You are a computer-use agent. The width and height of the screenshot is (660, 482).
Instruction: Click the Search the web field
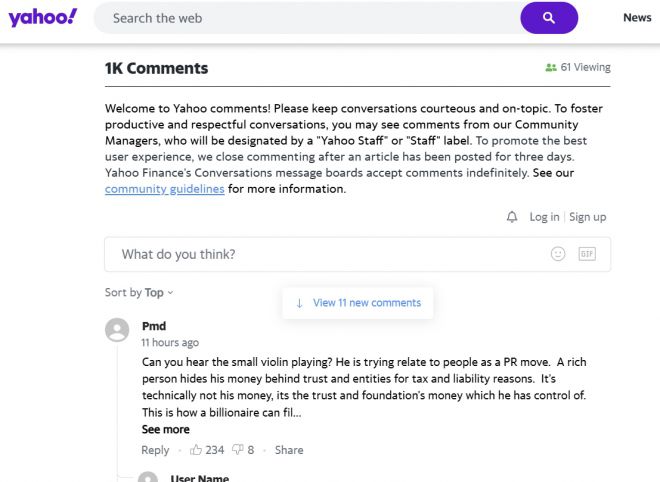(300, 18)
